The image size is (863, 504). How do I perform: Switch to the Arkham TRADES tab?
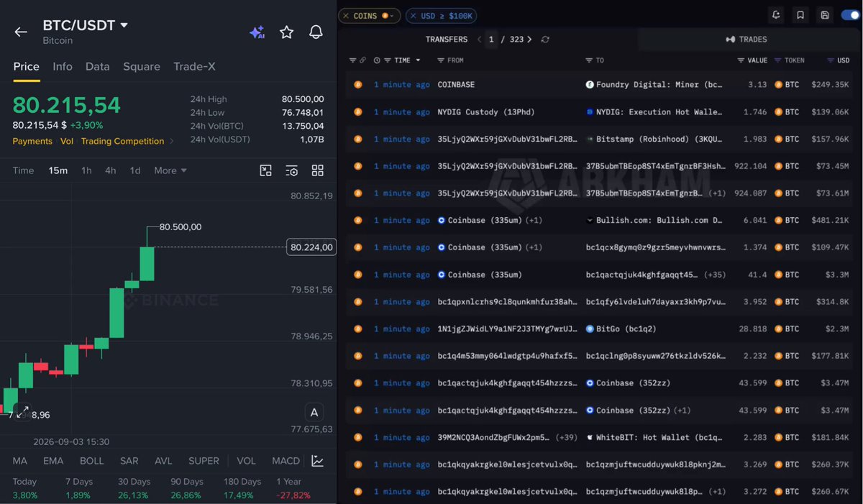pos(746,40)
